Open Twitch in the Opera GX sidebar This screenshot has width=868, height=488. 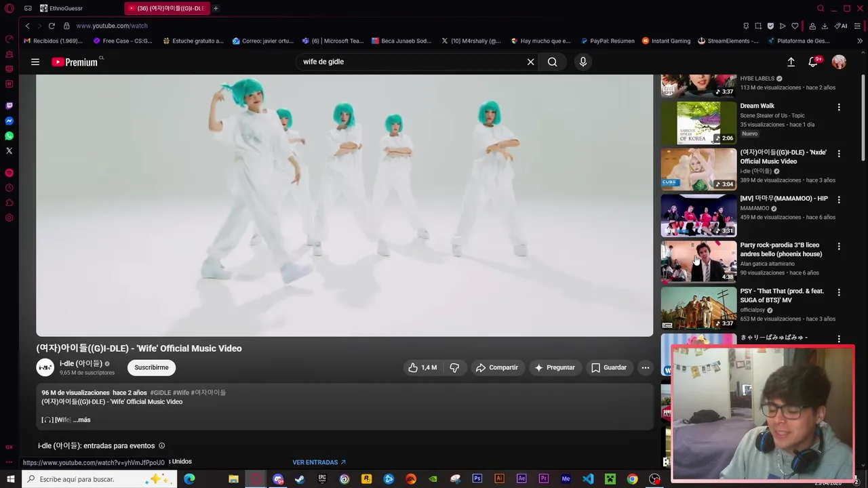9,106
